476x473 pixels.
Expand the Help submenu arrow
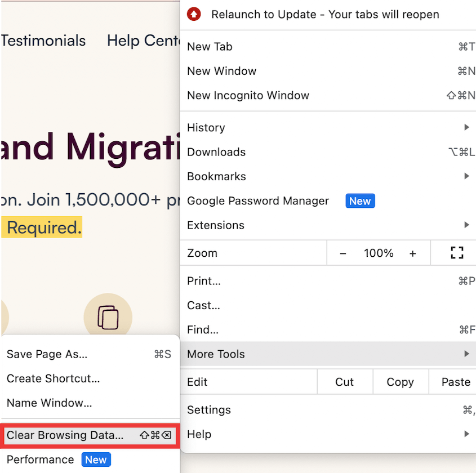point(467,434)
